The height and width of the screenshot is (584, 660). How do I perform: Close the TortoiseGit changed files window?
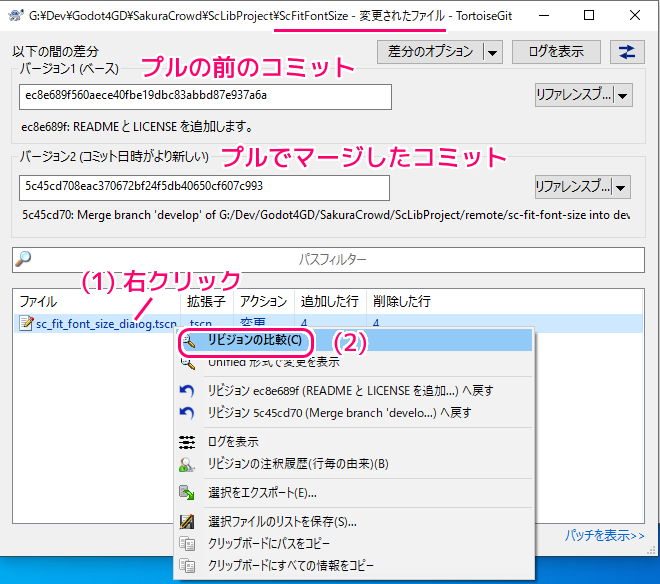click(x=635, y=16)
